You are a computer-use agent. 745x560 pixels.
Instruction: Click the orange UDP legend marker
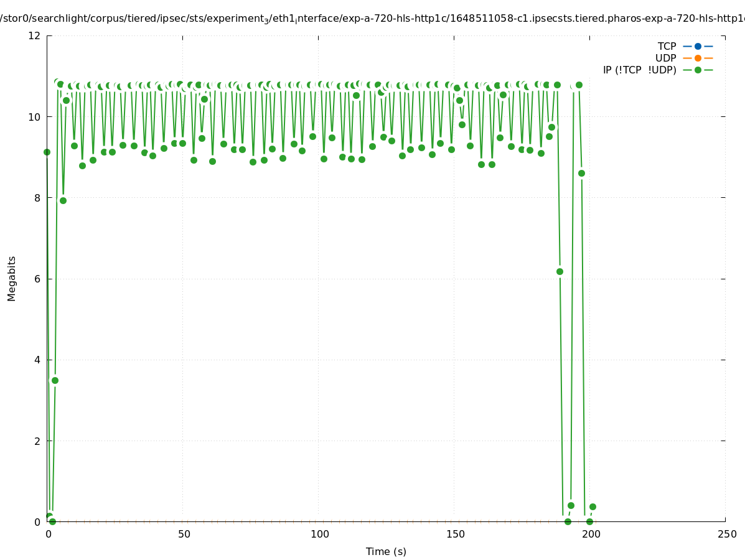click(x=698, y=58)
